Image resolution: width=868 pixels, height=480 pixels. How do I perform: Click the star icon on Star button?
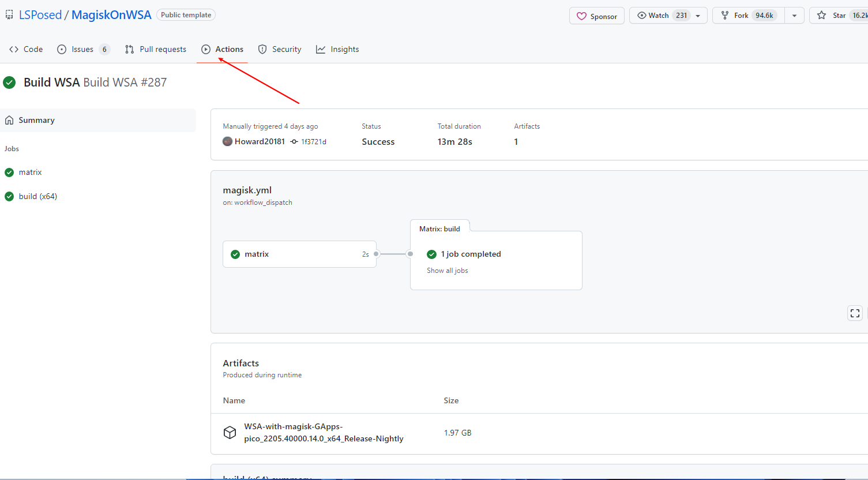point(821,16)
